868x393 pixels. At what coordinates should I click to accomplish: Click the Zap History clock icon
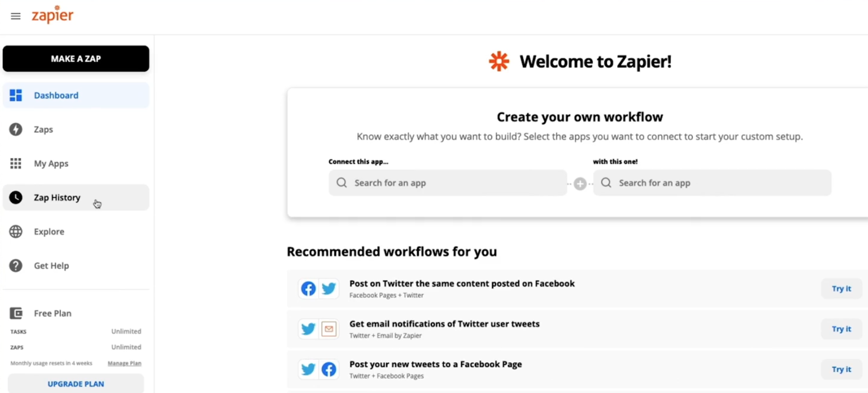(16, 197)
